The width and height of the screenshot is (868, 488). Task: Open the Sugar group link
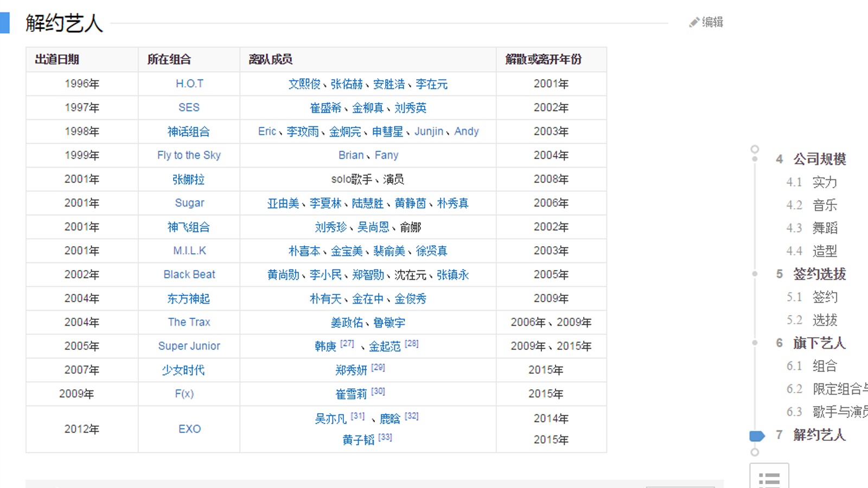click(x=189, y=203)
